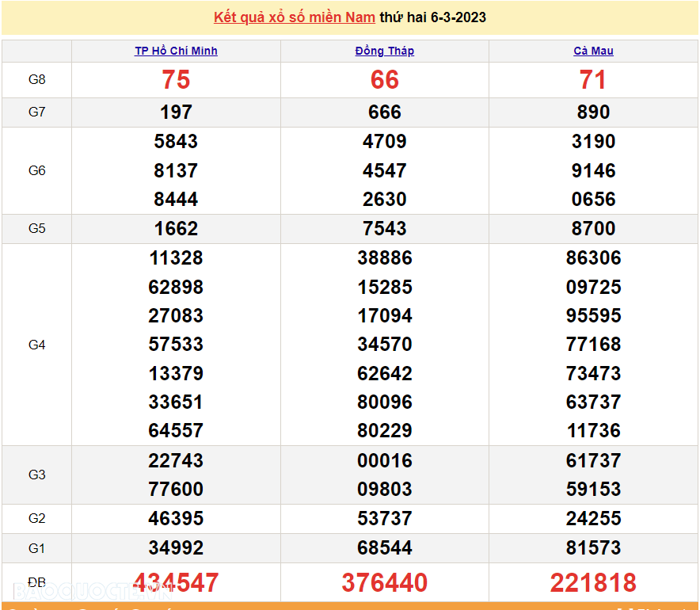Image resolution: width=700 pixels, height=610 pixels.
Task: Click G3 result 00016
Action: (x=385, y=461)
